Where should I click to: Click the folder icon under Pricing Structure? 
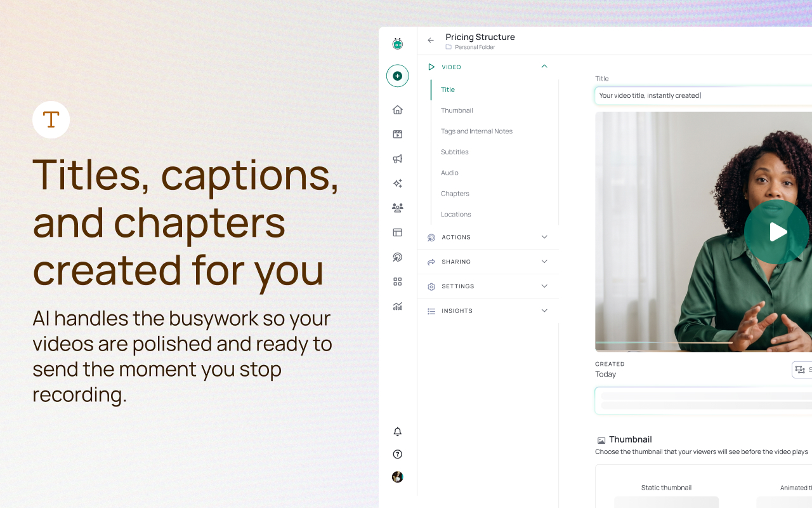click(449, 47)
